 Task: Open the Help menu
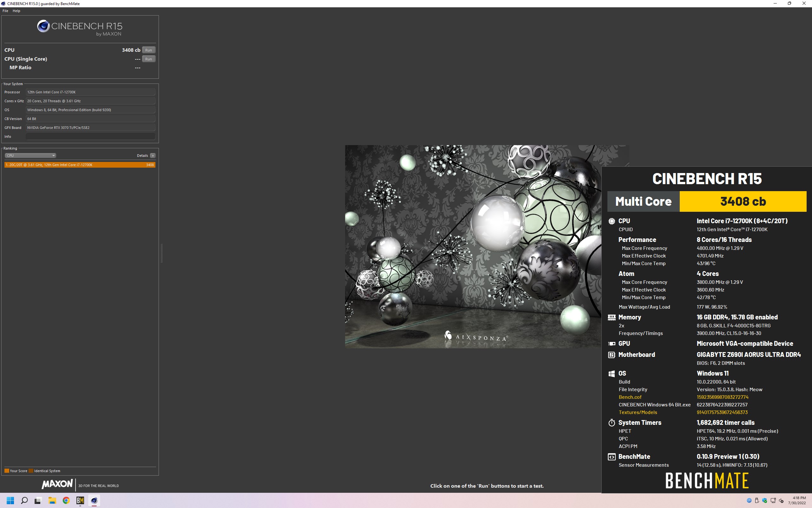(16, 11)
